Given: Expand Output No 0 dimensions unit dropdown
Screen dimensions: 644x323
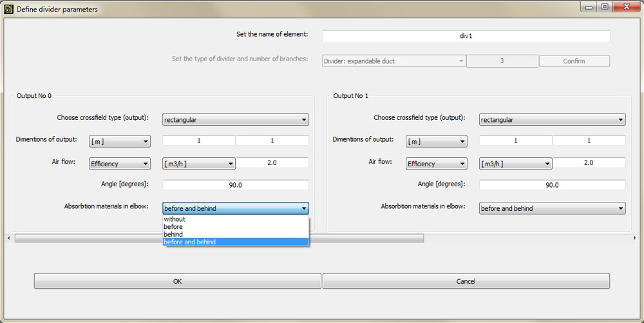Looking at the screenshot, I should pyautogui.click(x=120, y=141).
